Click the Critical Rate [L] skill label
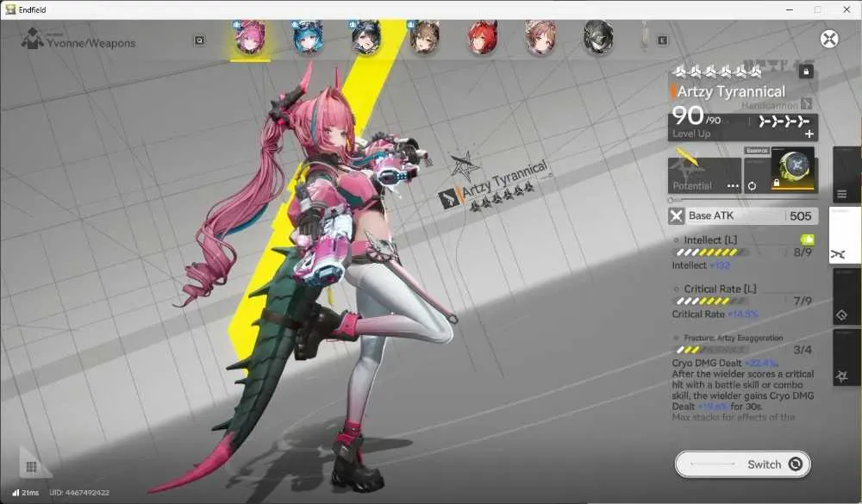 click(x=720, y=289)
